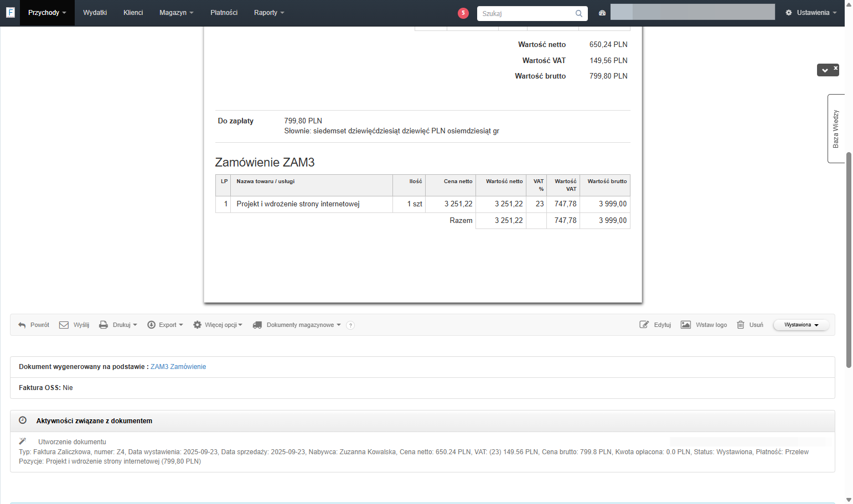Viewport: 853px width, 504px height.
Task: Open the Drukuj print options
Action: click(x=118, y=325)
